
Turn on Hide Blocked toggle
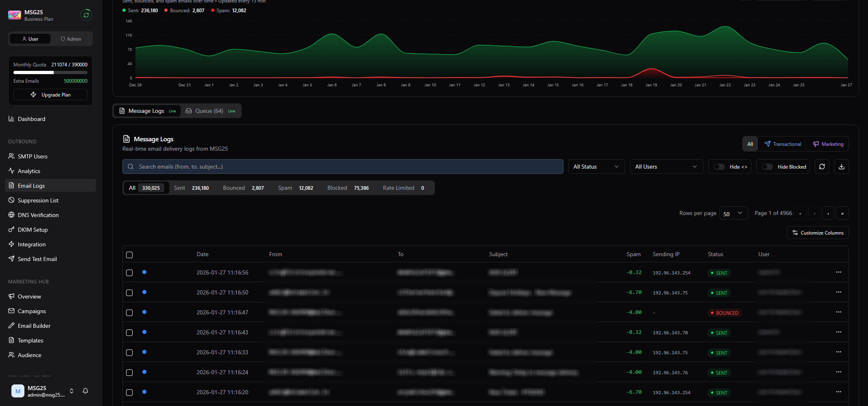pyautogui.click(x=767, y=167)
